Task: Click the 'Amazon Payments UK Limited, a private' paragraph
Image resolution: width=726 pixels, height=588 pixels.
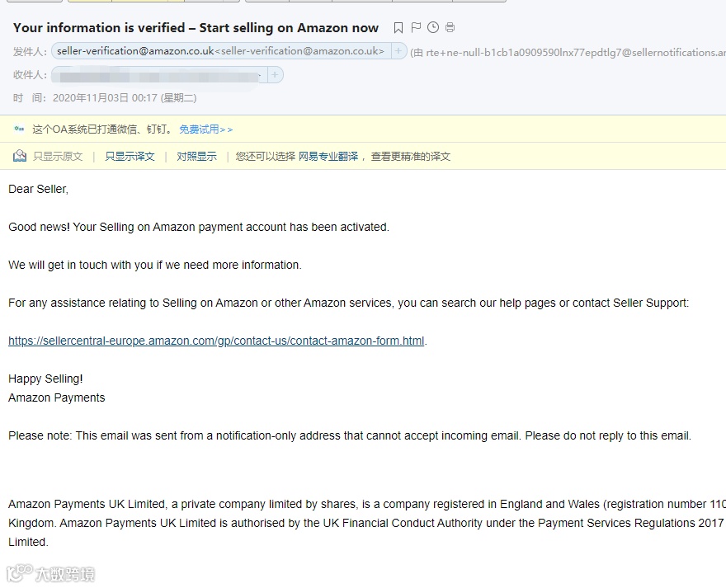Action: pyautogui.click(x=366, y=523)
